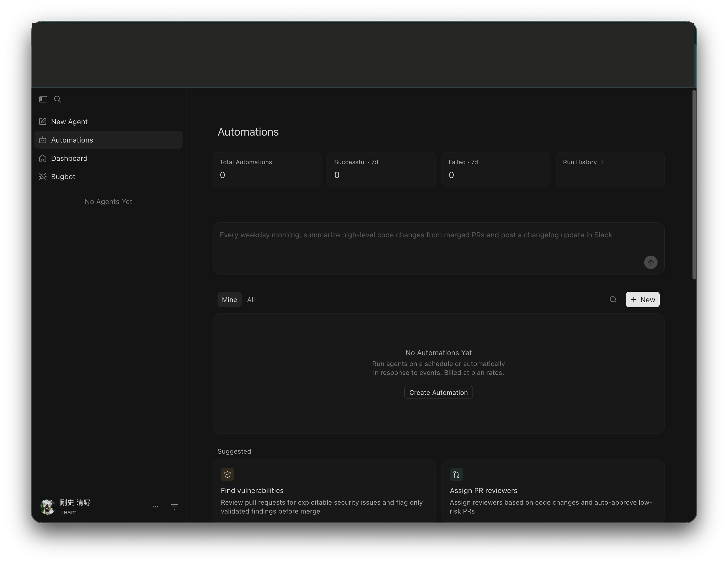The image size is (728, 564).
Task: Open search next to the New button
Action: [x=613, y=299]
